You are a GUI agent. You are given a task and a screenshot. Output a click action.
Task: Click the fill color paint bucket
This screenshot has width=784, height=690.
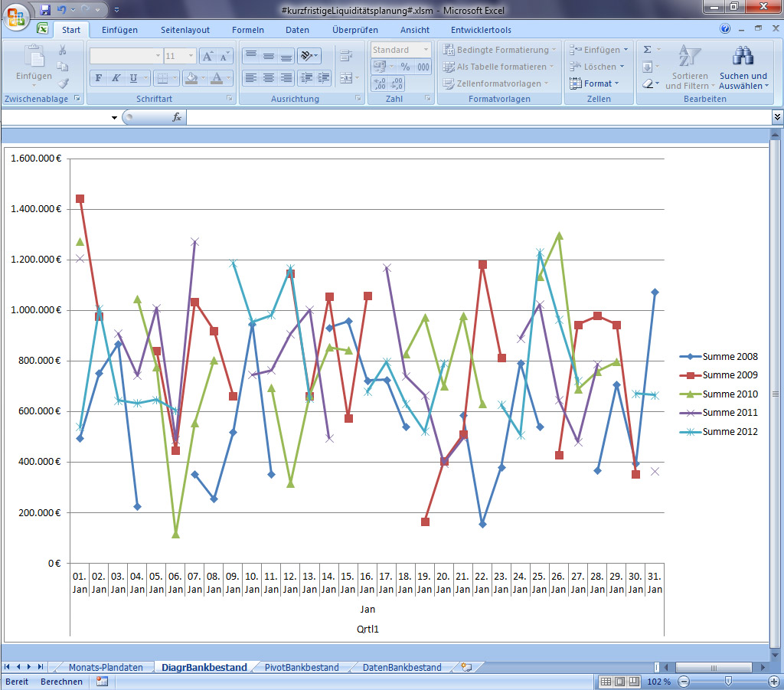(191, 78)
